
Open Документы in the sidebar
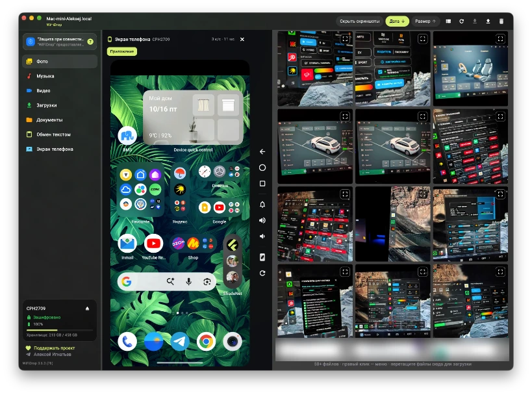click(x=60, y=120)
